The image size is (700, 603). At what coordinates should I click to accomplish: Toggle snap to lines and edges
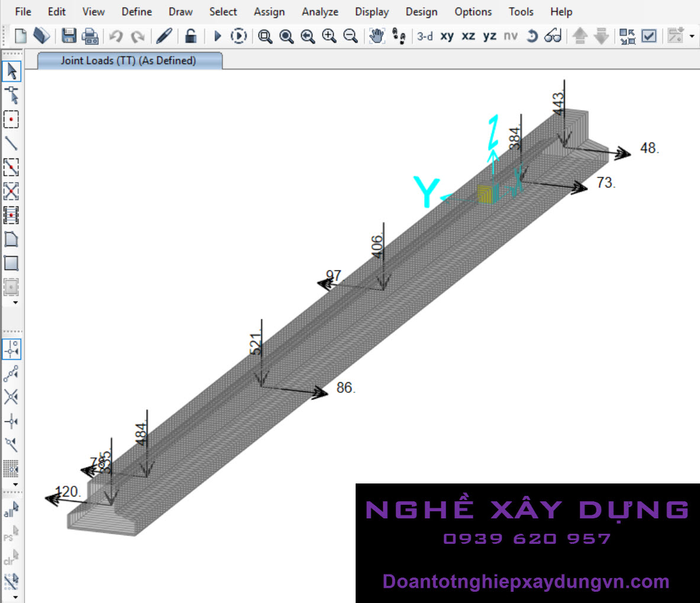pos(11,445)
